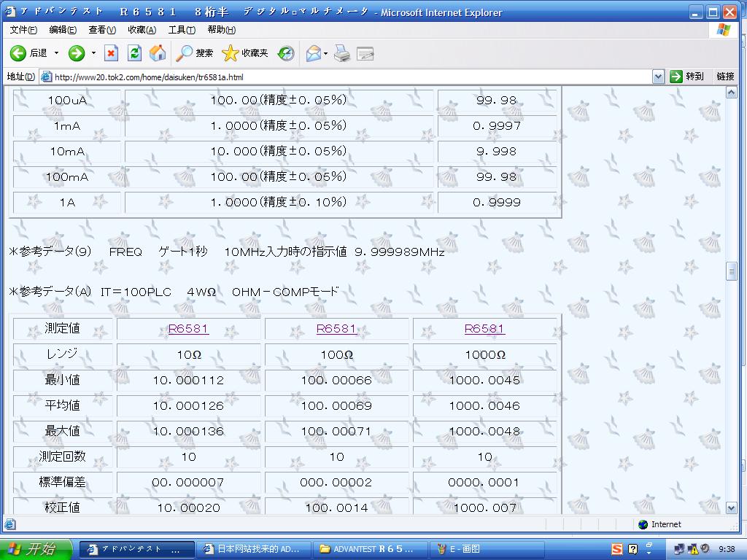Click the page icon in address bar

pos(46,77)
